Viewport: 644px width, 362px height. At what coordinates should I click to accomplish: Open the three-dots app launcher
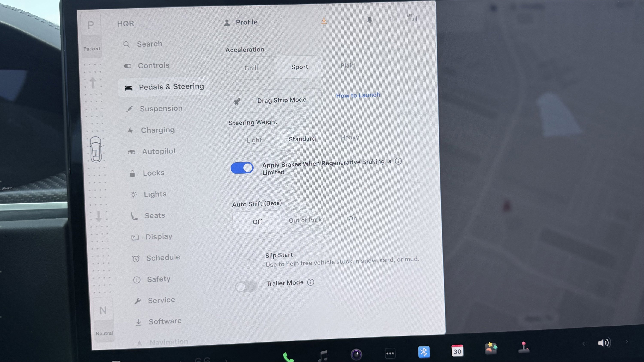coord(390,353)
